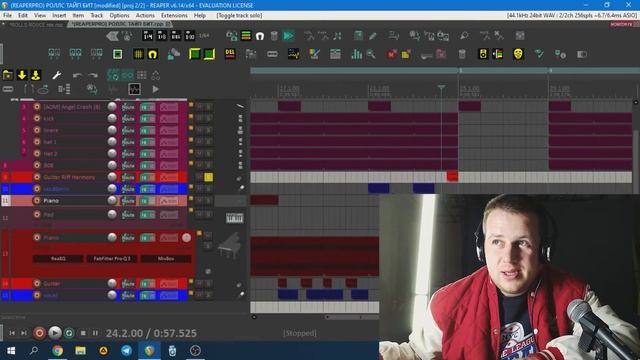Click the redo arrow icon
Image resolution: width=640 pixels, height=360 pixels.
click(x=93, y=76)
